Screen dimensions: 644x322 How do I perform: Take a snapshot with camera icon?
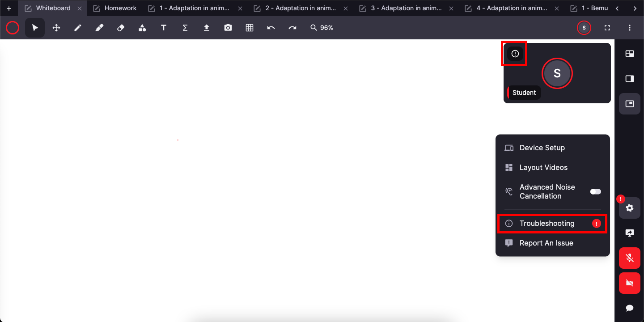[228, 28]
